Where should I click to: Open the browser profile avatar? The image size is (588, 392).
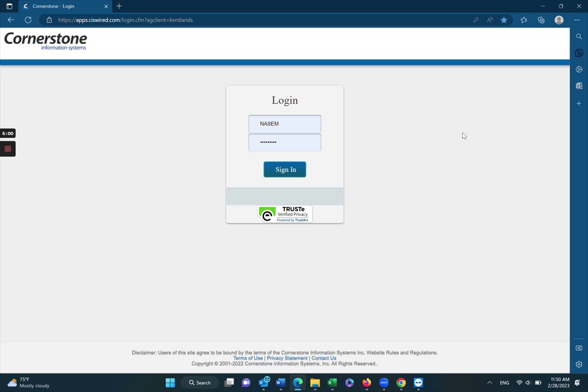(559, 20)
